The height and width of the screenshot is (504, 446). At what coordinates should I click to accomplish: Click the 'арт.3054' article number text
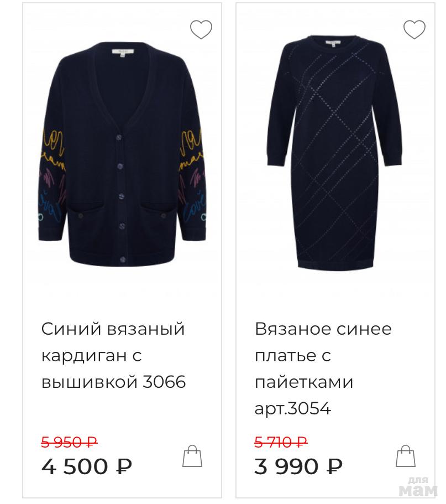coord(292,409)
